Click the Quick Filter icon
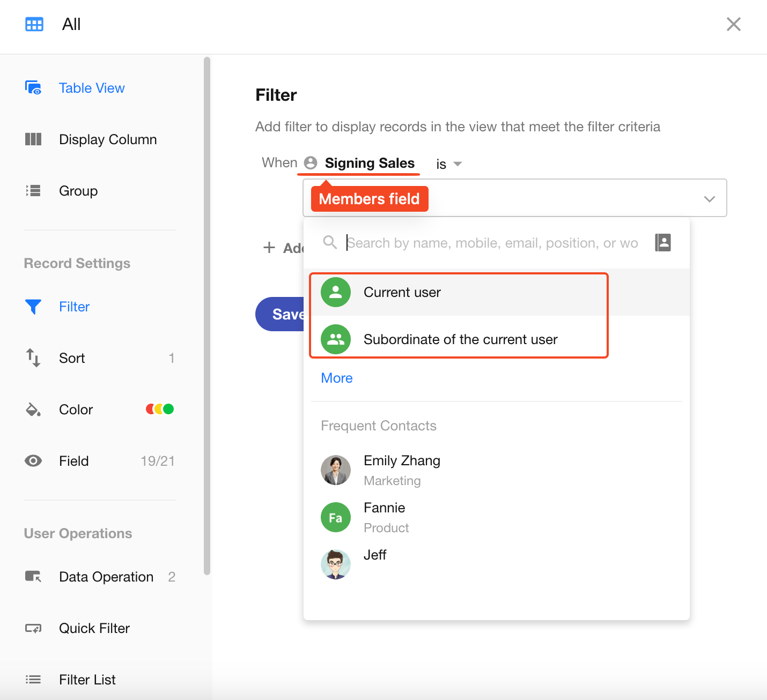The height and width of the screenshot is (700, 767). pos(33,628)
